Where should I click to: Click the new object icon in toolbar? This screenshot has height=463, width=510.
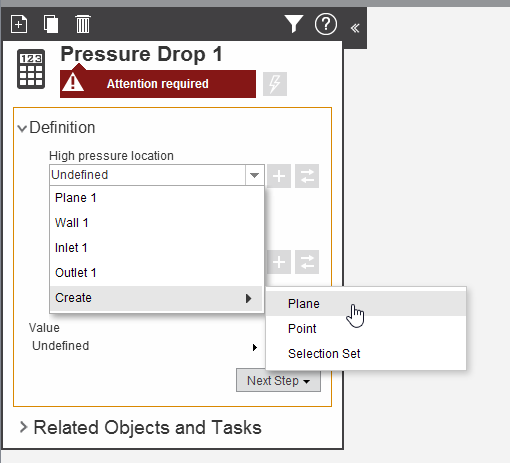(x=19, y=24)
